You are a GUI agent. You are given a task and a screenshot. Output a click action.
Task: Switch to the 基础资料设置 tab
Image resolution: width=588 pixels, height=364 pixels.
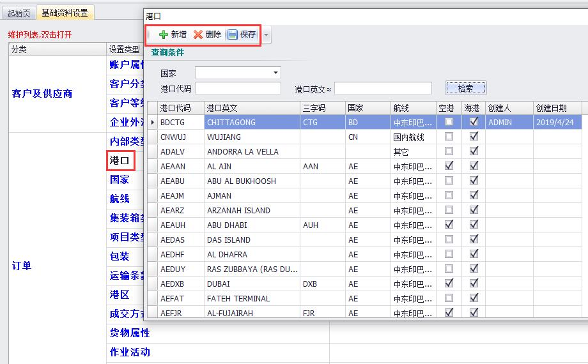click(x=65, y=13)
